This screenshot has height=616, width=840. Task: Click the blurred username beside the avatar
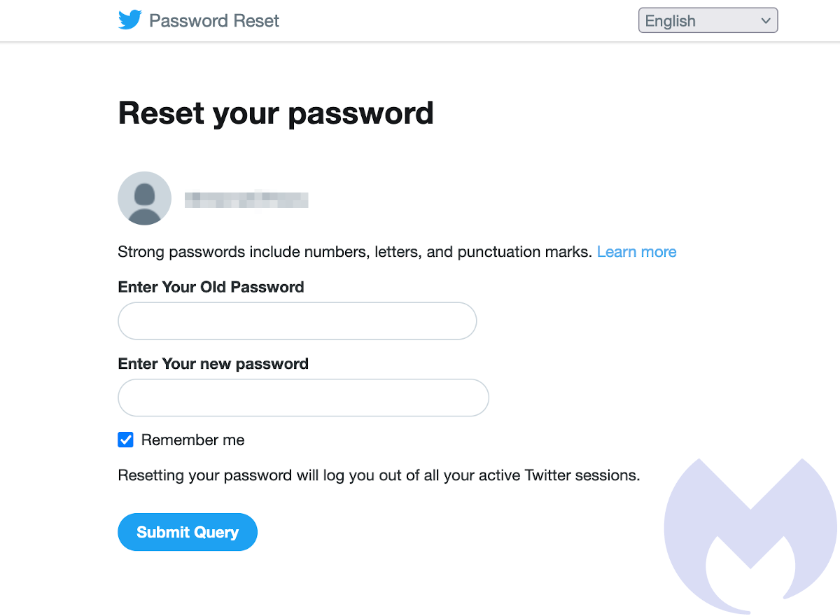(x=246, y=199)
